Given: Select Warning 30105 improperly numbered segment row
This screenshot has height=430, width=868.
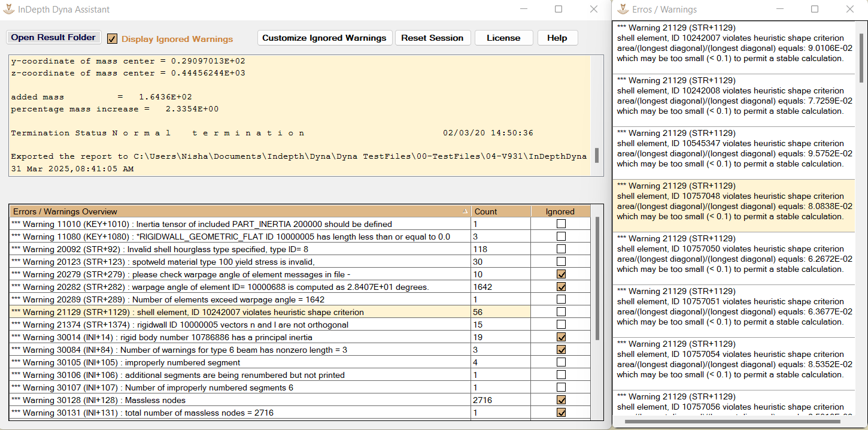Looking at the screenshot, I should (300, 362).
